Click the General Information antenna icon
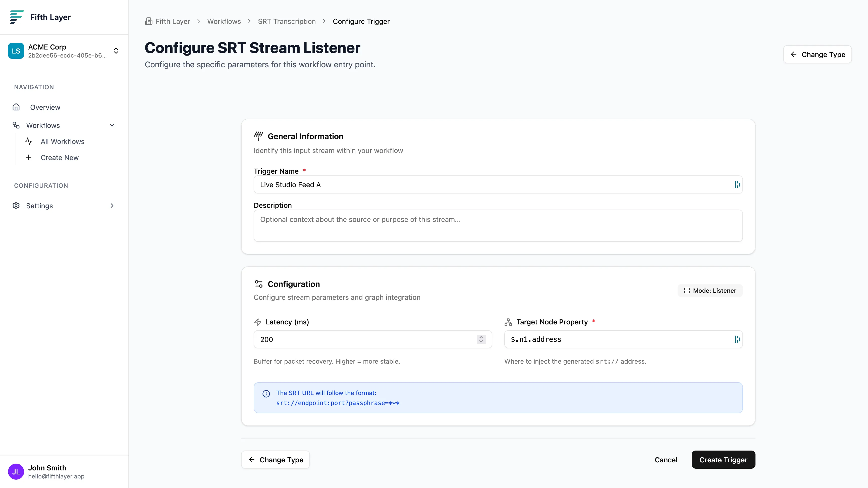This screenshot has width=868, height=488. [258, 136]
